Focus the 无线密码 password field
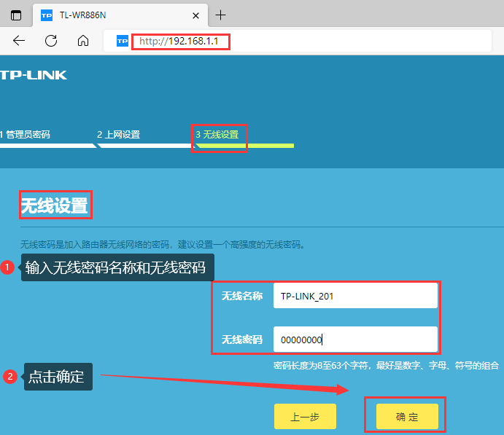This screenshot has height=435, width=504. coord(355,340)
